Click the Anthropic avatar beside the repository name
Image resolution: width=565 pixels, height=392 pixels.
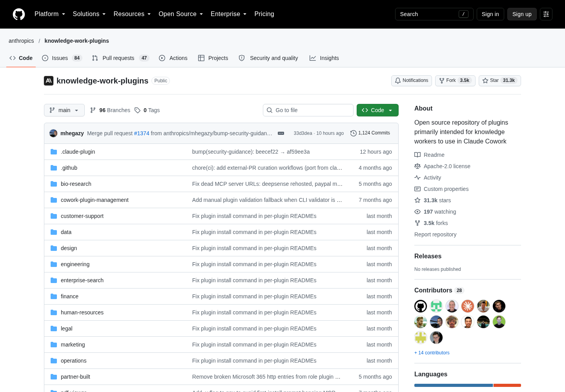(49, 81)
